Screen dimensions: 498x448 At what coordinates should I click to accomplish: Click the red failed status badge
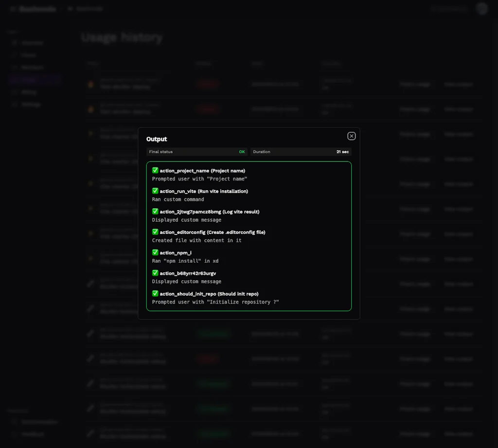click(x=208, y=84)
